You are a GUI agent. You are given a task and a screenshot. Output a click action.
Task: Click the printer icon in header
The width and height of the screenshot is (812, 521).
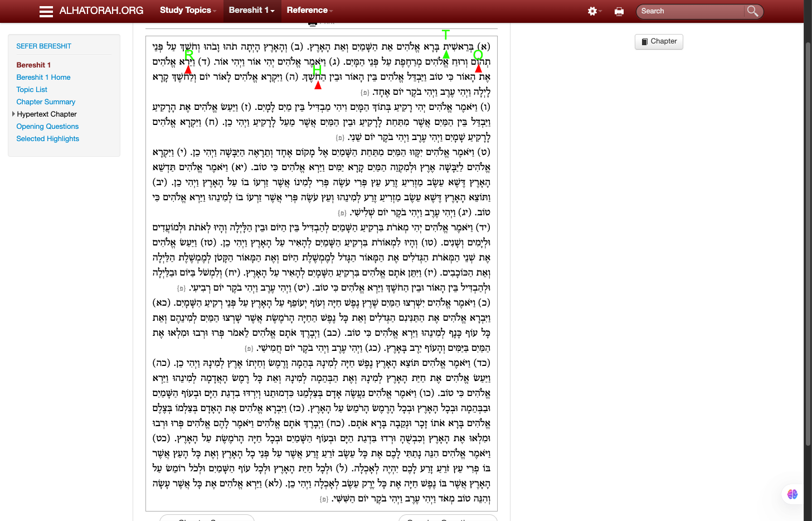[x=619, y=11]
